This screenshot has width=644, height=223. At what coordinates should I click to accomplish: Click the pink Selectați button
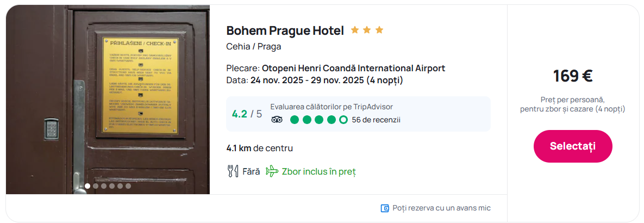(573, 146)
